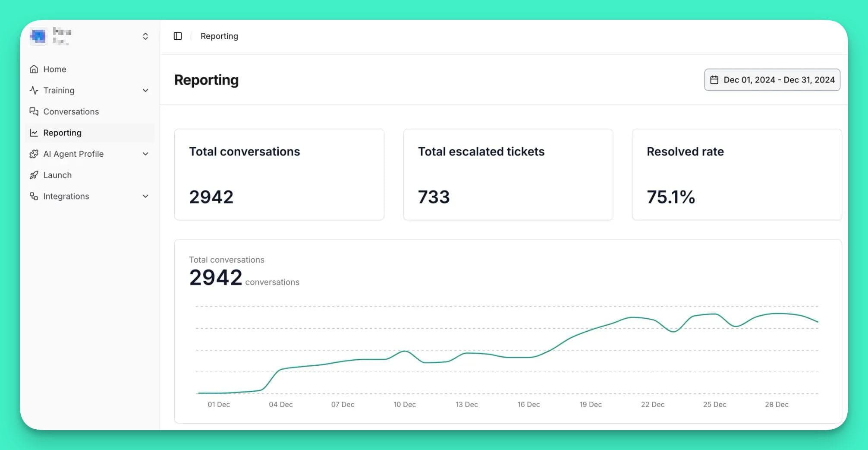Open Conversations via its chat bubble icon
Screen dimensions: 868x450
pos(34,111)
